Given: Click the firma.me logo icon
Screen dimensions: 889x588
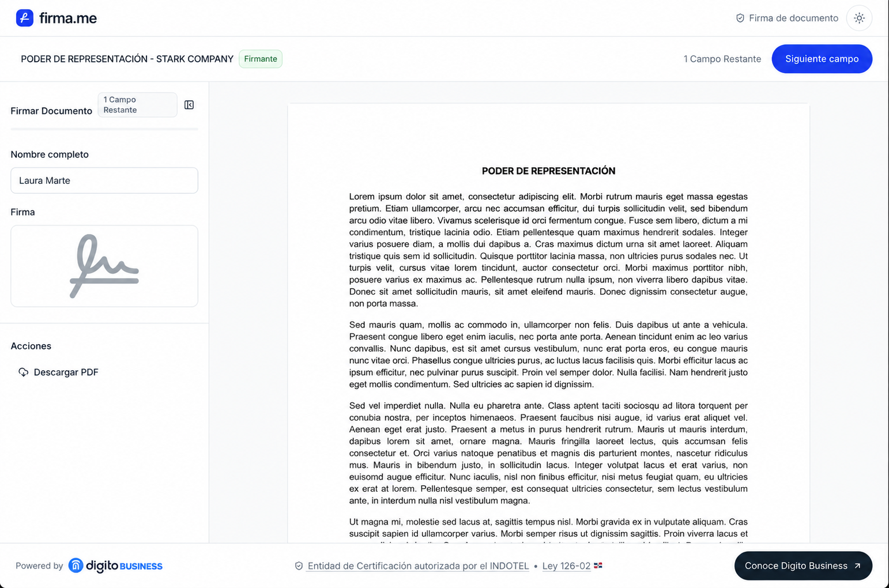Looking at the screenshot, I should pyautogui.click(x=24, y=18).
